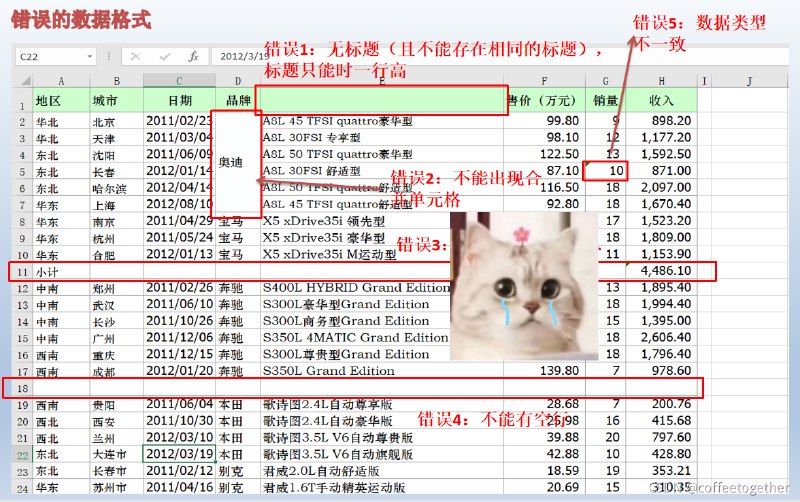Click the cell 君威2.0L自动舒适版

tap(382, 471)
